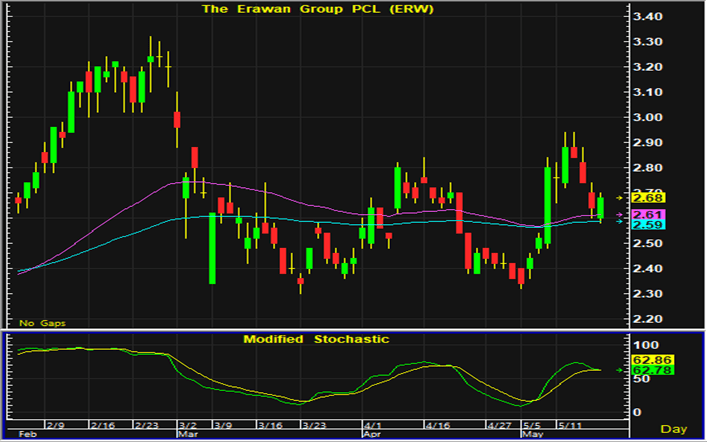Screen dimensions: 707x442
Task: Click the 2.20 price axis label
Action: click(x=648, y=319)
